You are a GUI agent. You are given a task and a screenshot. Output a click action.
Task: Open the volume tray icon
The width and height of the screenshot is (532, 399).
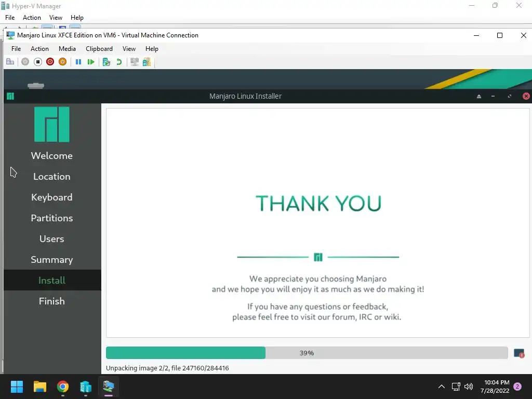click(469, 387)
